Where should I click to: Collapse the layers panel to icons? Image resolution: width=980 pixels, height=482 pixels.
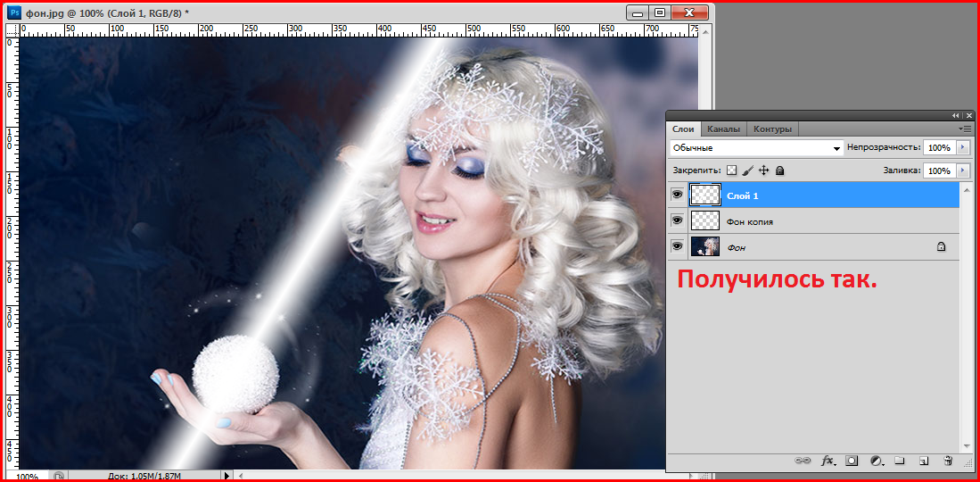(x=956, y=116)
